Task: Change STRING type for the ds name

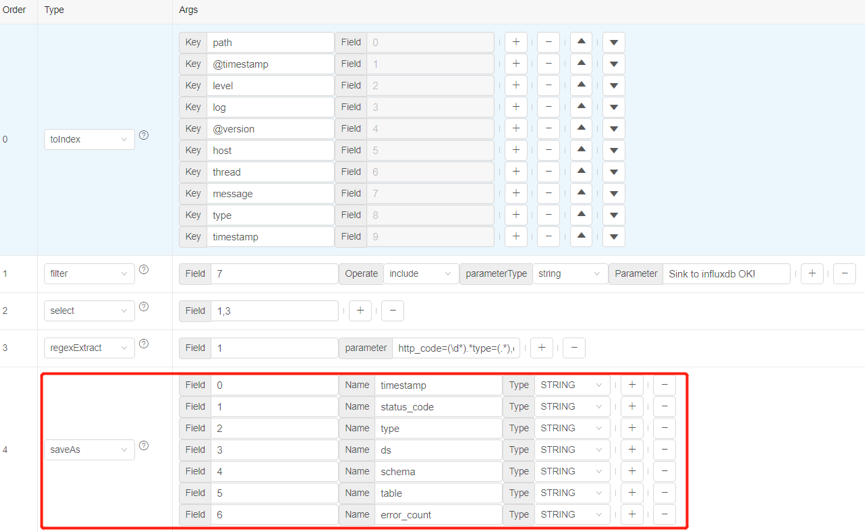Action: coord(572,450)
